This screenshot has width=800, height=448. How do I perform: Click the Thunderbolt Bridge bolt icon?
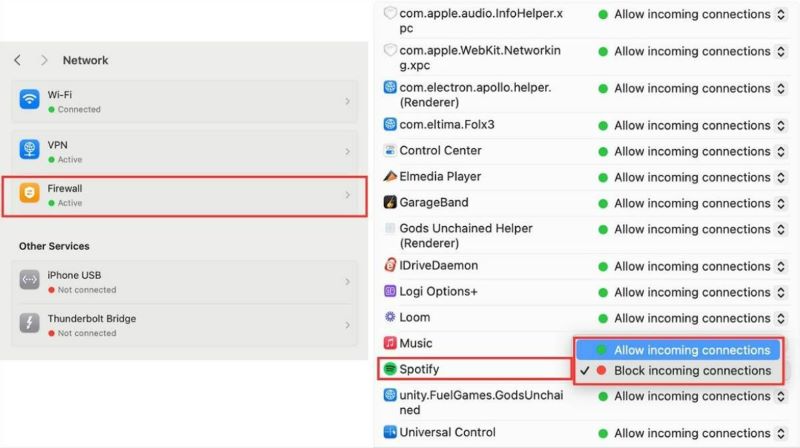pyautogui.click(x=30, y=322)
